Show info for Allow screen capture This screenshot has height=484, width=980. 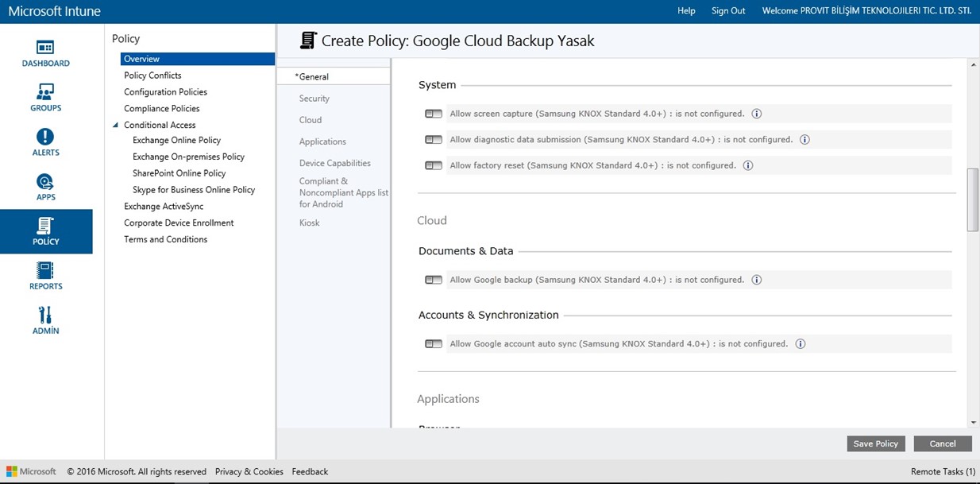click(x=757, y=114)
